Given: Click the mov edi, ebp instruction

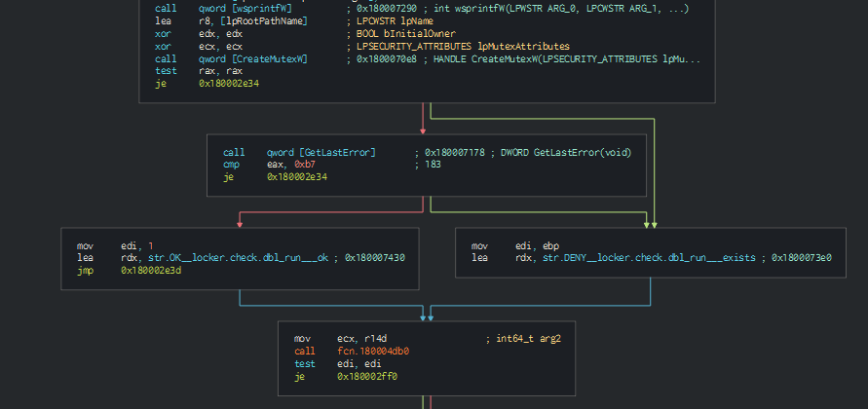Looking at the screenshot, I should pyautogui.click(x=515, y=245).
